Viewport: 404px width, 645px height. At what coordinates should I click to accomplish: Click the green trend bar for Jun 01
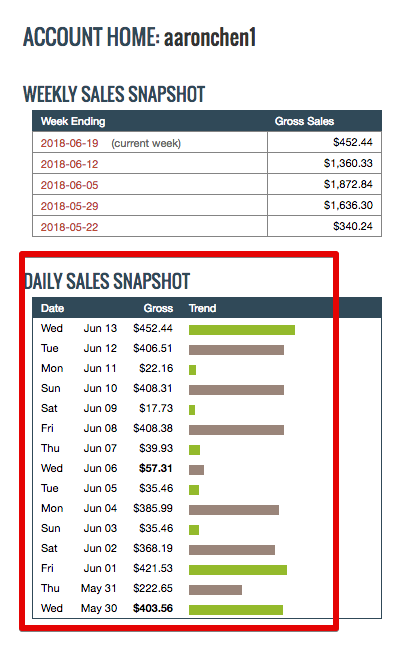pos(238,570)
